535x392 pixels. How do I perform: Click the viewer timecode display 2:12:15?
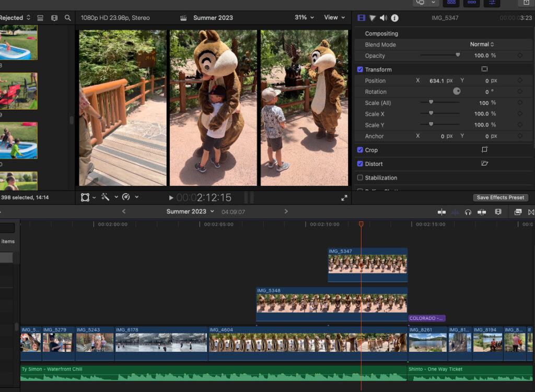coord(204,198)
